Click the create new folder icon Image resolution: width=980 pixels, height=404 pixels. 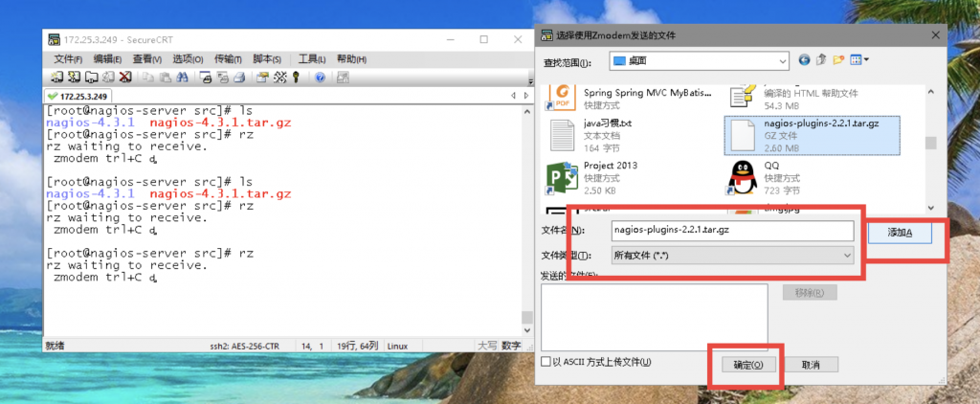coord(839,61)
